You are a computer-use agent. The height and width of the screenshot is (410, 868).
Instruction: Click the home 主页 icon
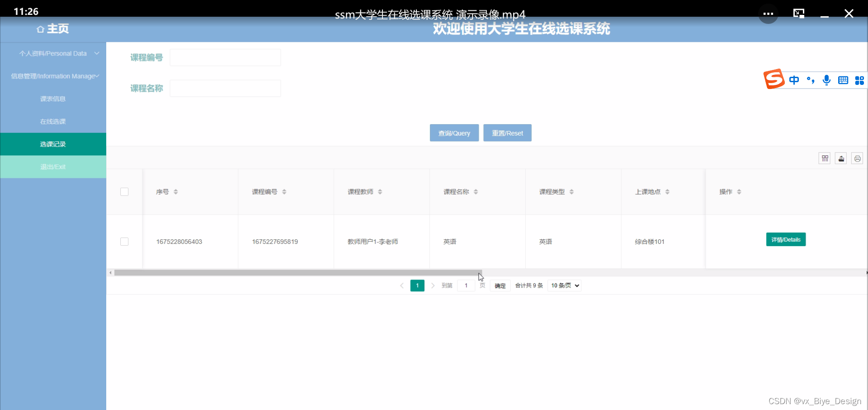click(40, 29)
